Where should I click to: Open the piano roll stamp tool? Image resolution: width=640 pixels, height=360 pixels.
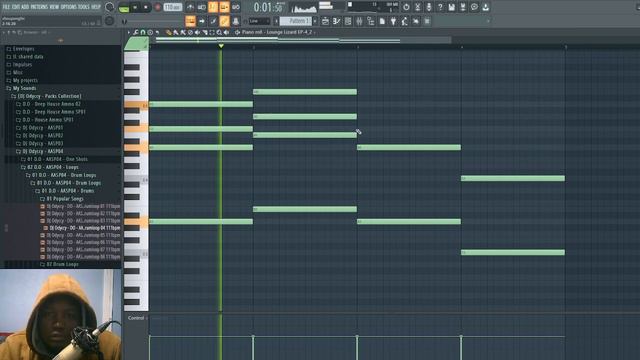click(150, 32)
